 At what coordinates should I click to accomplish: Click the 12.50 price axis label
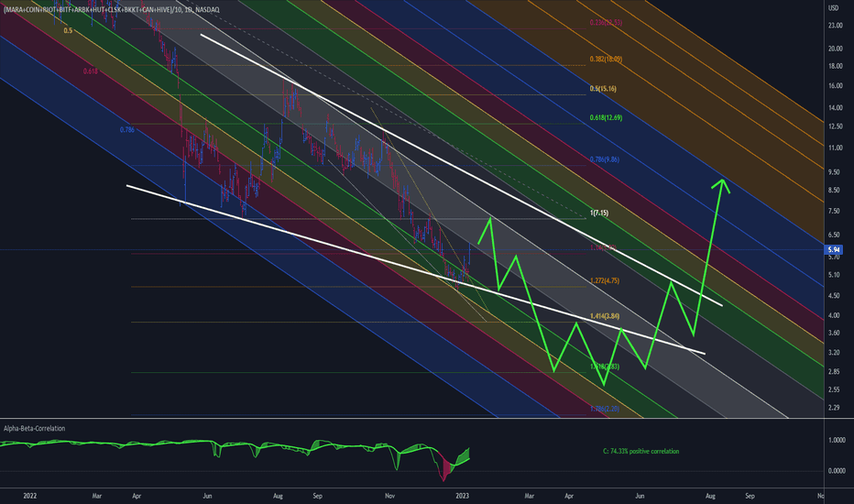(835, 126)
